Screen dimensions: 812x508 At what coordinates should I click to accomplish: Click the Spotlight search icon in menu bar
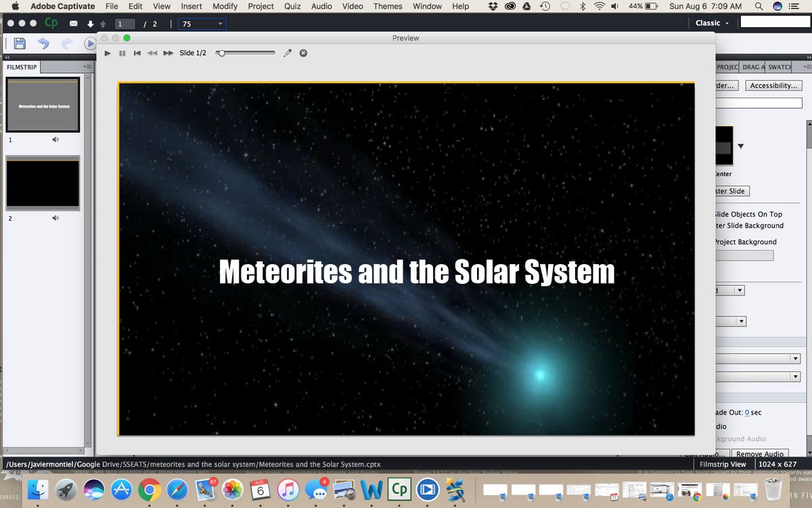coord(759,6)
